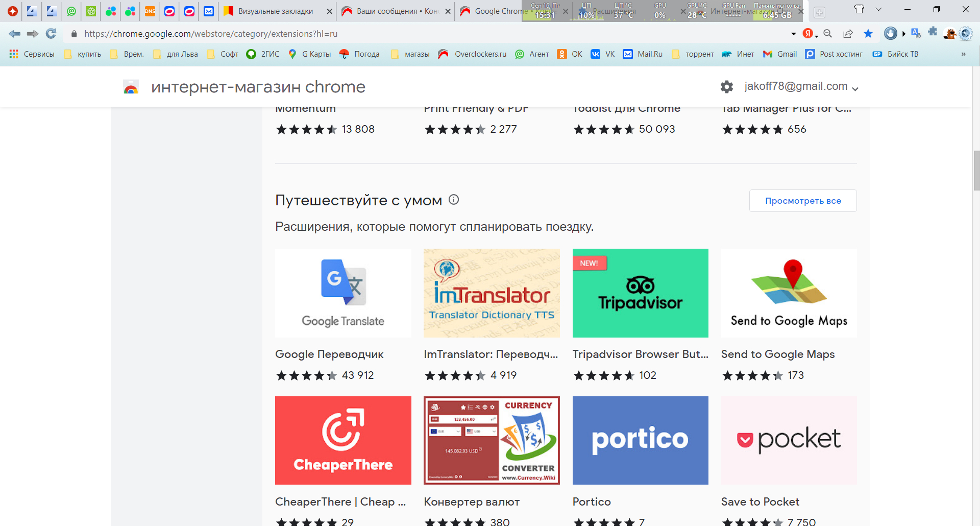The image size is (980, 526).
Task: Show hidden bookmarks with the » chevron
Action: click(x=964, y=54)
